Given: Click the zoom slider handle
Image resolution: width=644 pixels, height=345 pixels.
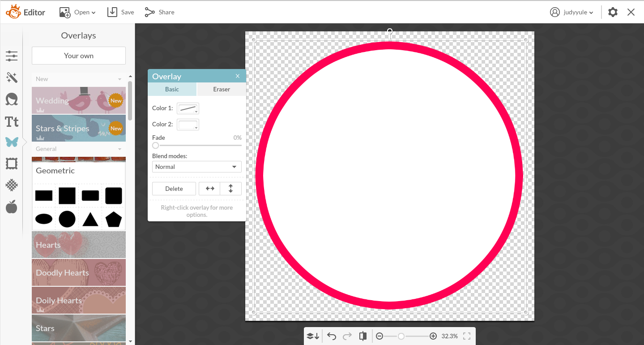Looking at the screenshot, I should coord(401,336).
